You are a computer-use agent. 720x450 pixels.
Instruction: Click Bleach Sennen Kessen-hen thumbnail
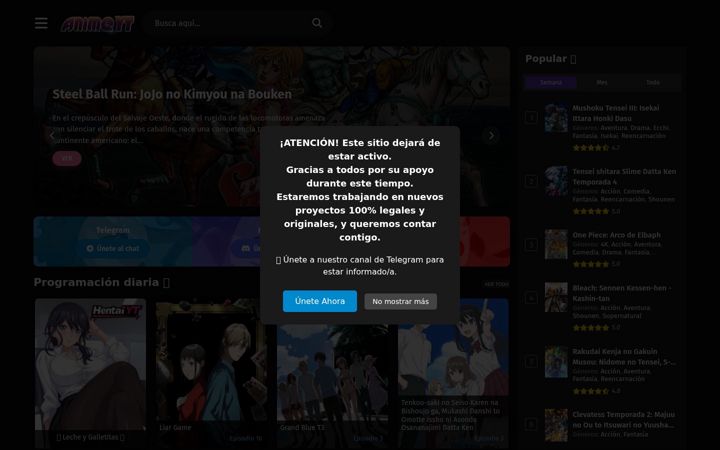[556, 298]
